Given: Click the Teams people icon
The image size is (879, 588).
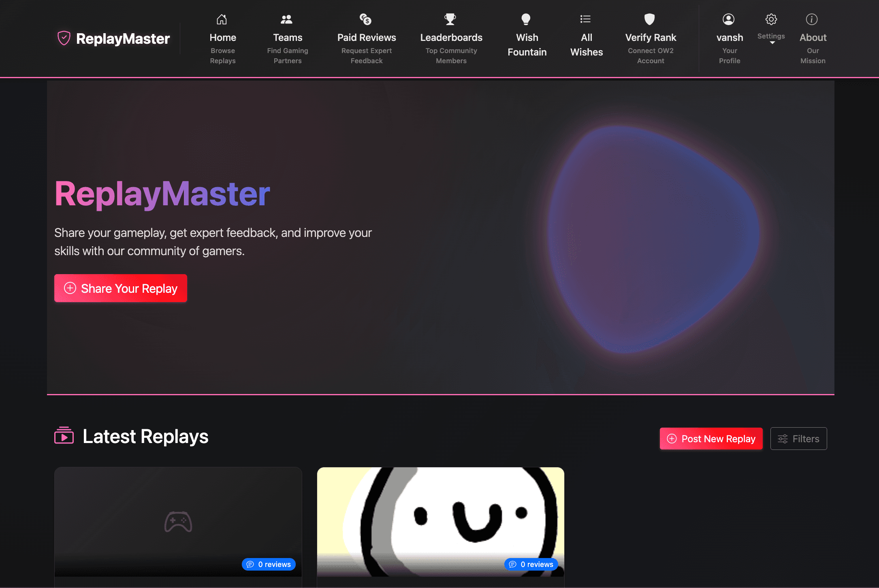Looking at the screenshot, I should pos(287,19).
